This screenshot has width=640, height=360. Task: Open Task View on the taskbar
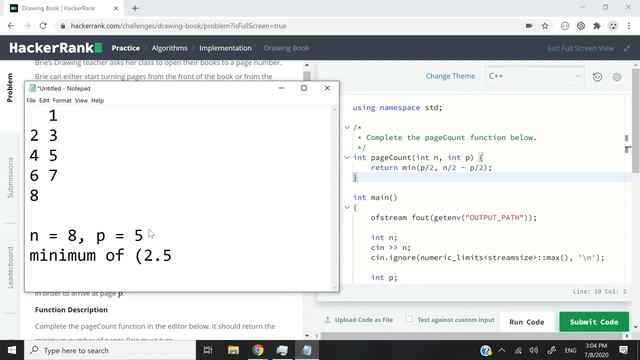click(208, 350)
